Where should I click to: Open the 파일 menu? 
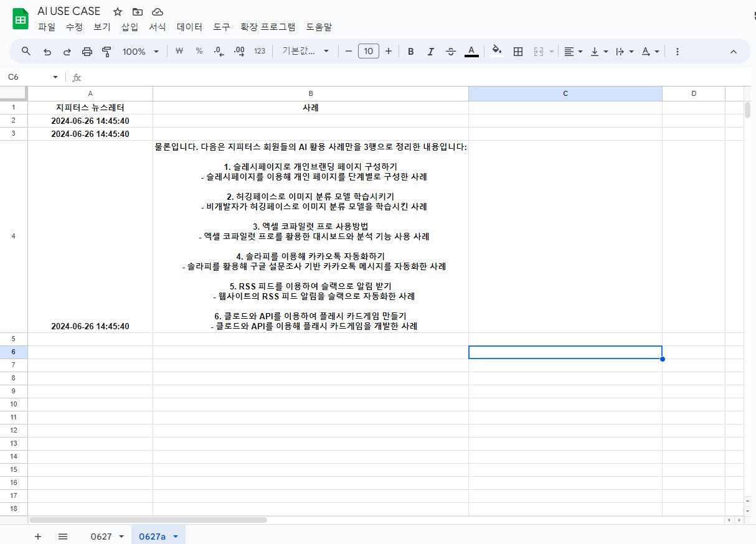pyautogui.click(x=47, y=27)
